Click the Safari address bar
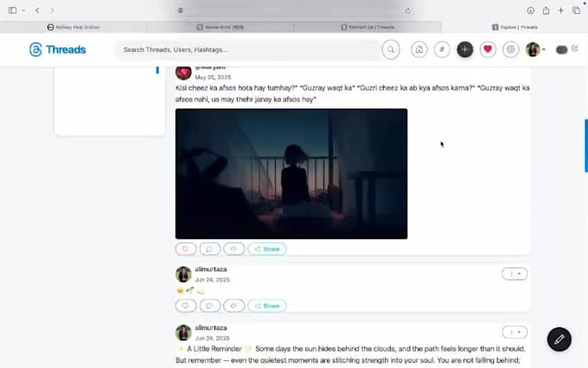 (x=294, y=10)
